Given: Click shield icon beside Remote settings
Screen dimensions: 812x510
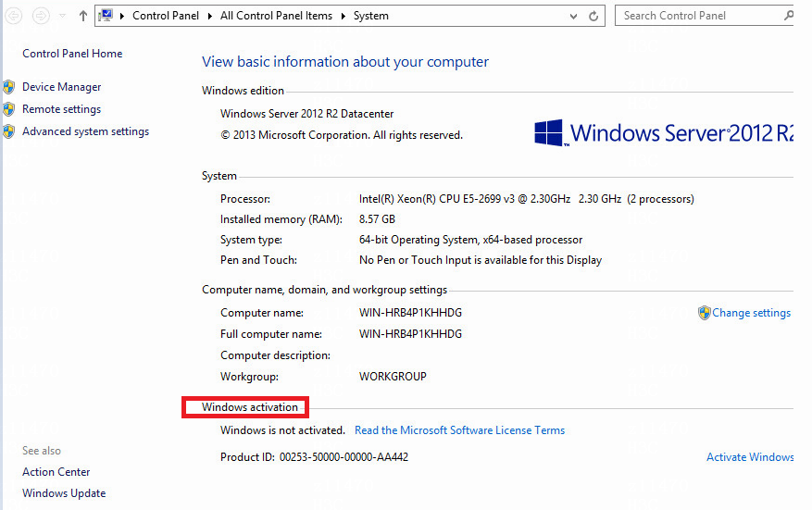Looking at the screenshot, I should point(9,109).
